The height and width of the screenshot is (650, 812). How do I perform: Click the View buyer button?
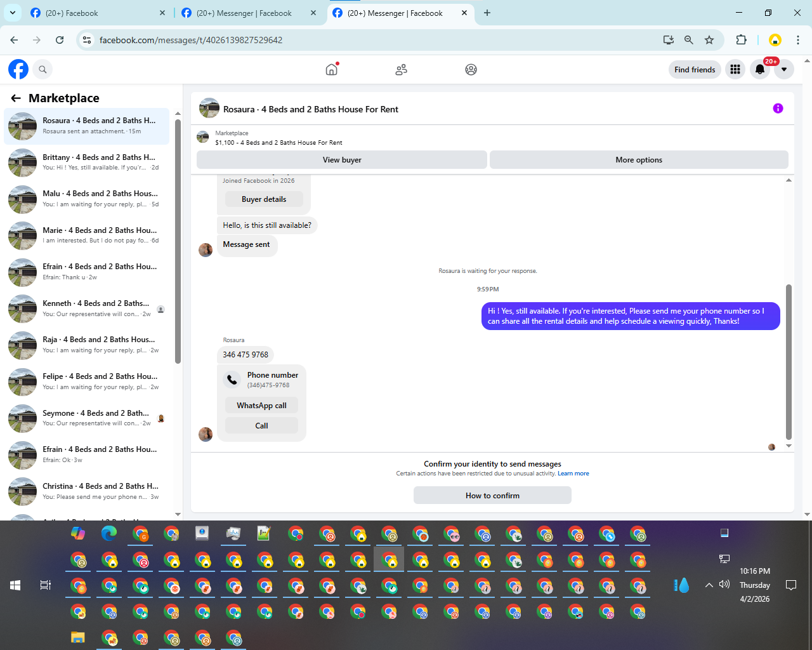(x=342, y=160)
